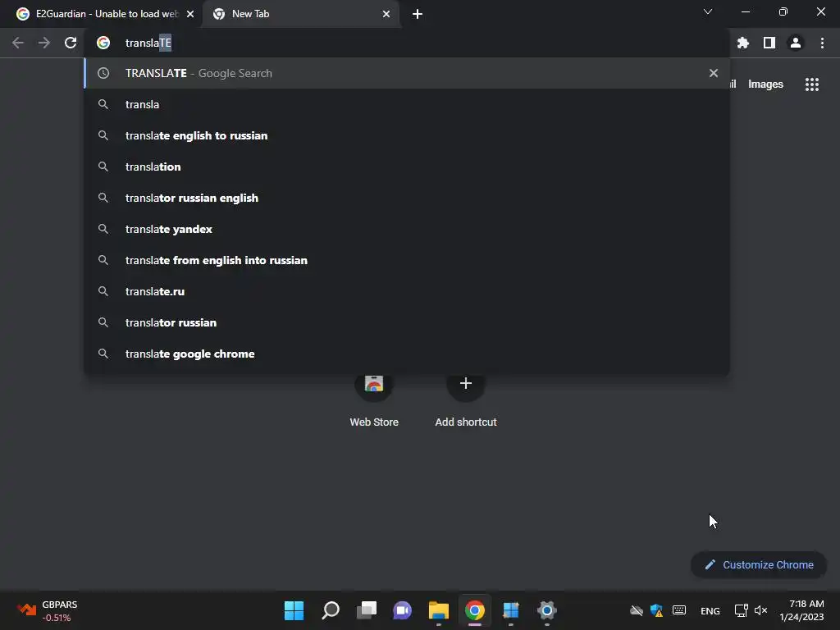Choose the 'translation' suggestion
Image resolution: width=840 pixels, height=630 pixels.
coord(407,167)
